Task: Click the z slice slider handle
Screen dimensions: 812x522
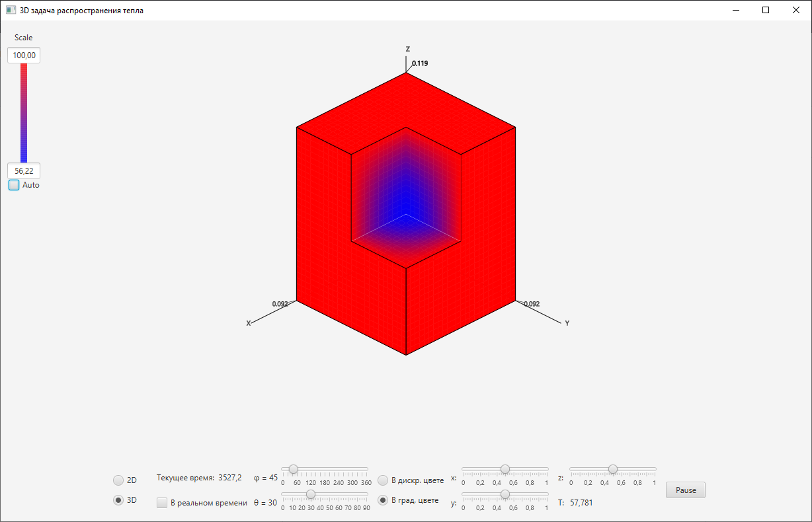Action: (613, 470)
